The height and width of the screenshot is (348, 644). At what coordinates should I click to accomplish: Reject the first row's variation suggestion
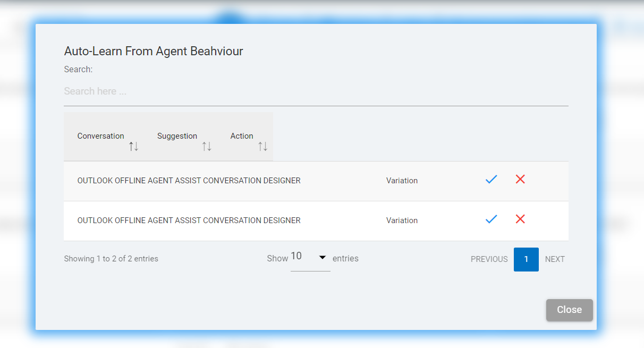[520, 180]
